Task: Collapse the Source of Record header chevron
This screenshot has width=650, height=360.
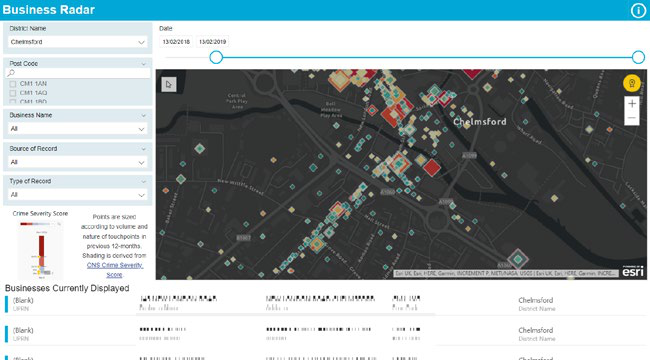Action: click(x=143, y=149)
